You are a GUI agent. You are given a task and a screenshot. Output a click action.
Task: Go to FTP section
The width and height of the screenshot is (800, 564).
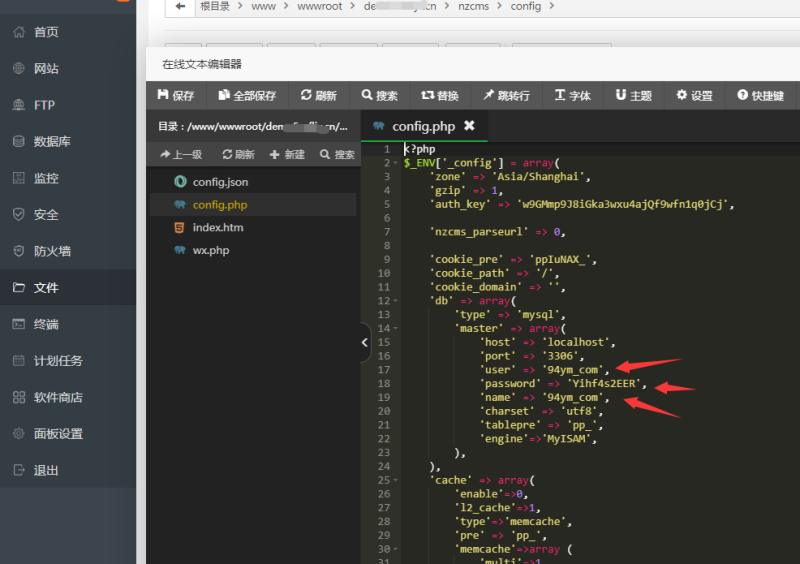point(44,105)
